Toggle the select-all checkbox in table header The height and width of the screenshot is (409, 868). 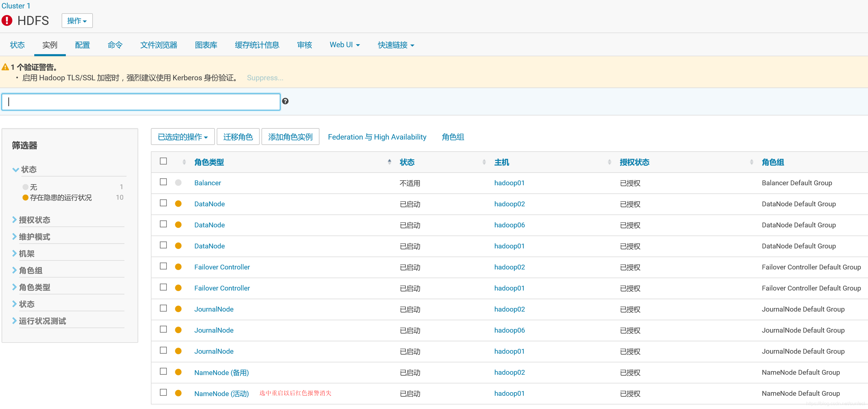[164, 161]
